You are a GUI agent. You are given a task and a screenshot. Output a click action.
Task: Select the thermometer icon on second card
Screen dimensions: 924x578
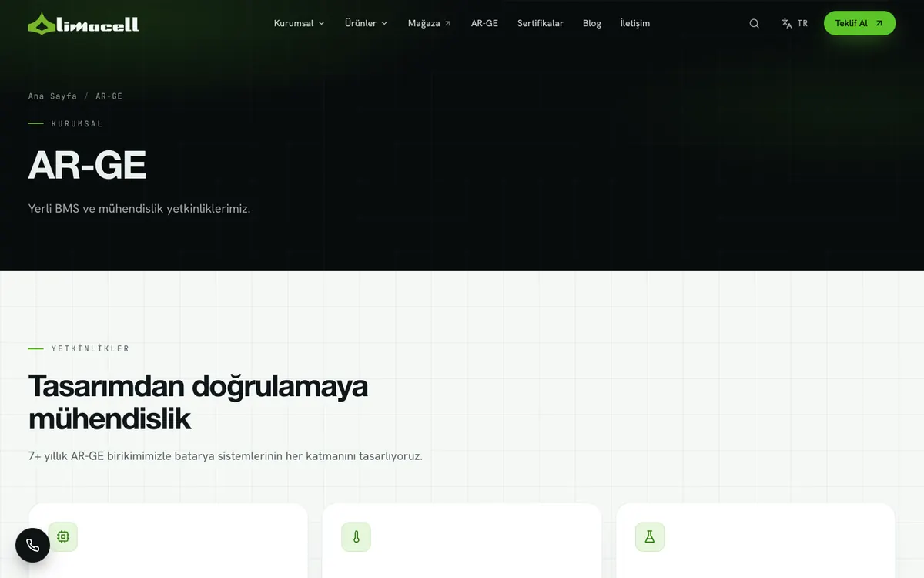(x=357, y=536)
